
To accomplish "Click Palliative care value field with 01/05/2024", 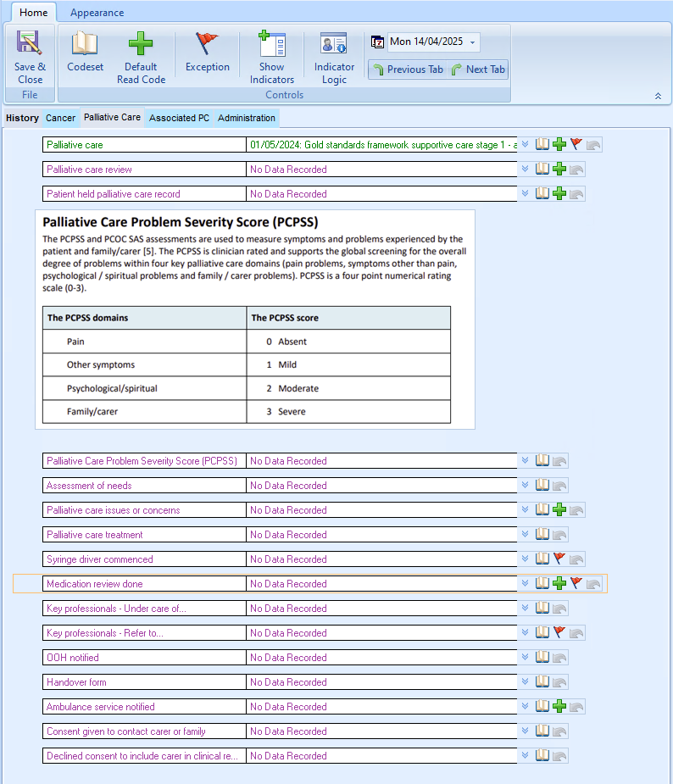I will [x=382, y=144].
